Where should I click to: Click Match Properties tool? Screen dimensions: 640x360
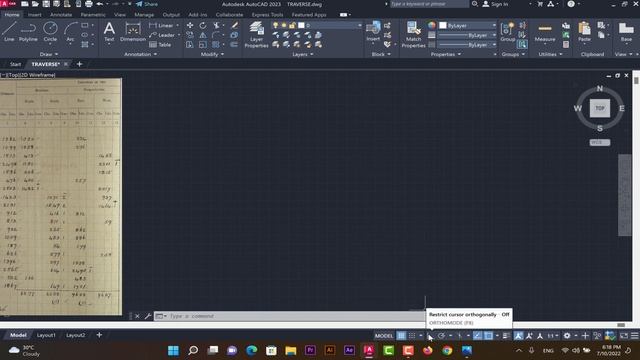coord(413,34)
